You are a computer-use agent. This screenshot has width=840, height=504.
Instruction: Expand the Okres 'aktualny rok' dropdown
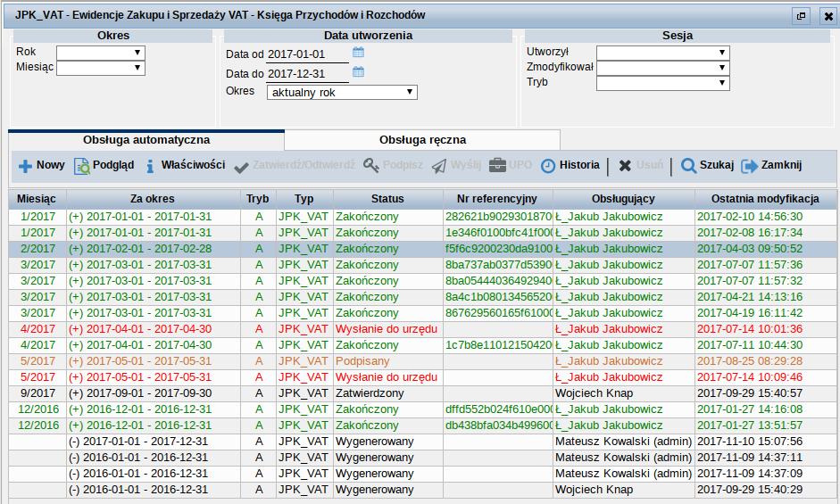pyautogui.click(x=342, y=92)
